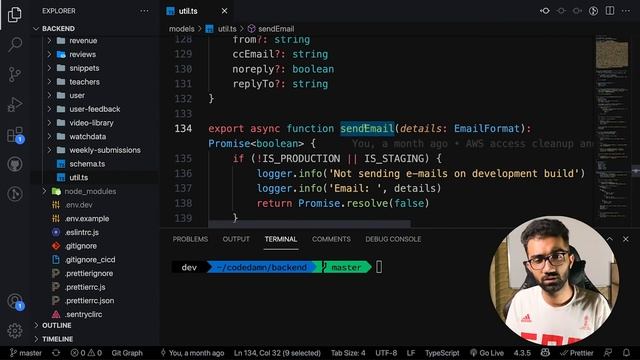Expand the revenue folder
The width and height of the screenshot is (640, 360).
coord(83,41)
